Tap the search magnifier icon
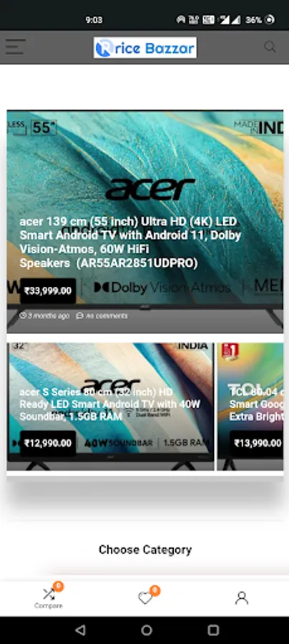This screenshot has height=644, width=289. pos(270,47)
